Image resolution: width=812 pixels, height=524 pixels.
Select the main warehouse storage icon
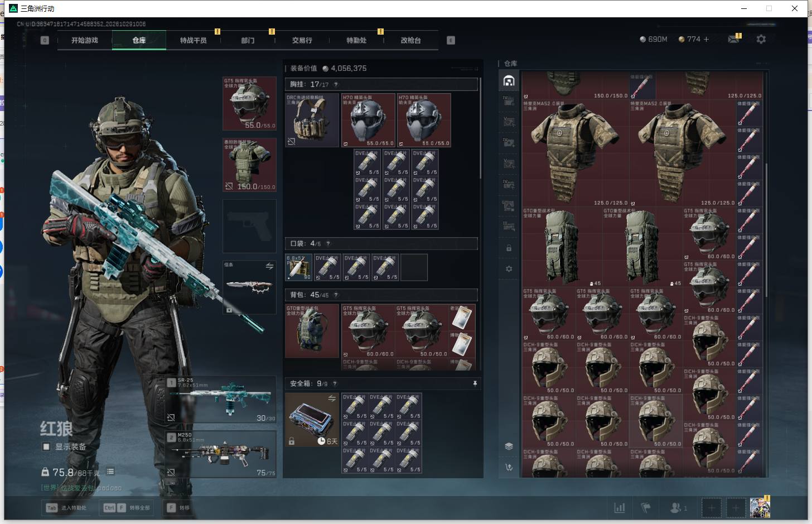coord(509,81)
